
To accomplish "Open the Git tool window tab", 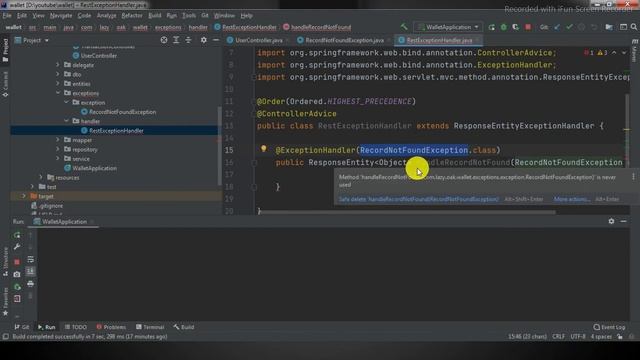I will click(22, 327).
